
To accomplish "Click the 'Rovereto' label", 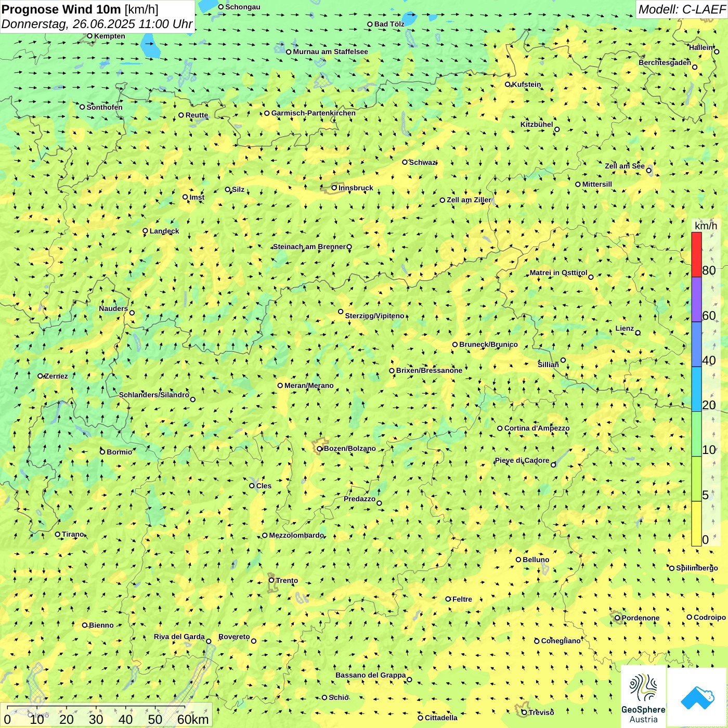I will [x=234, y=636].
